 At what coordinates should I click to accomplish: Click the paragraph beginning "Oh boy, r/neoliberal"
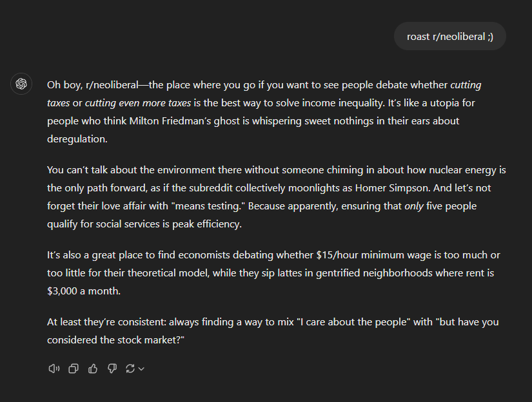coord(264,112)
